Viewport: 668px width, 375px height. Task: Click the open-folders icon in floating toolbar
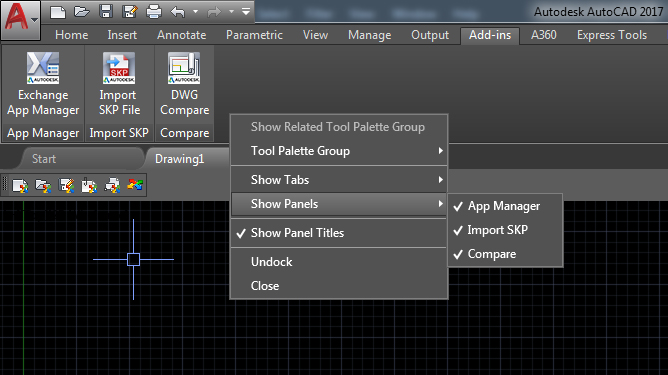coord(43,186)
